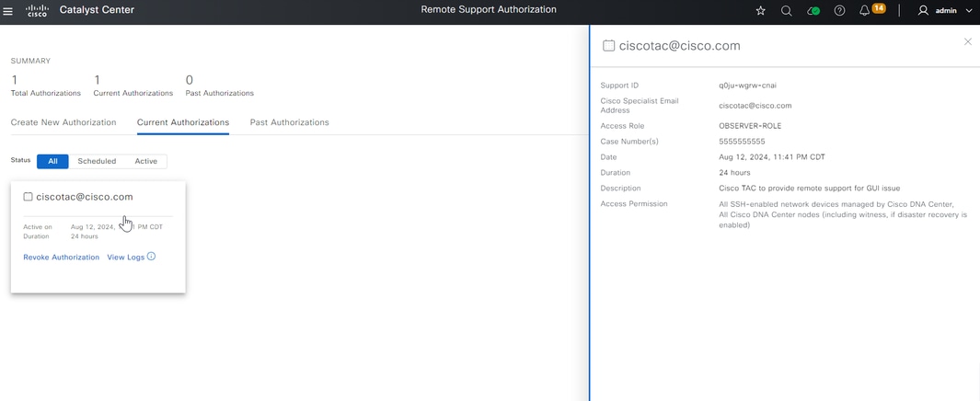Click ciscotac@cisco.com heading in side panel

pos(679,46)
